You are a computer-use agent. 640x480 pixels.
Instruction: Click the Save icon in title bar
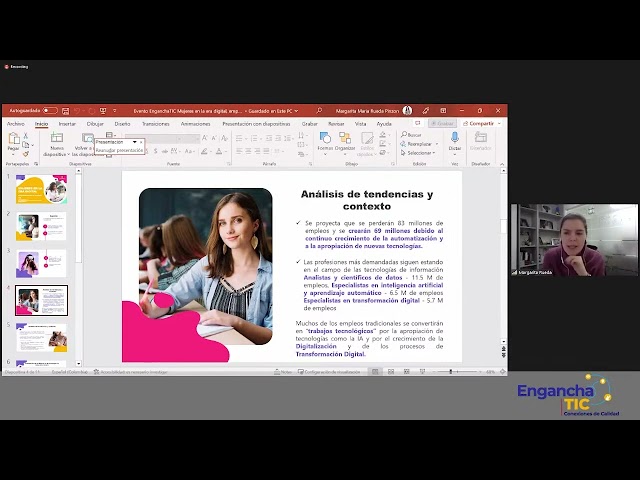click(65, 111)
